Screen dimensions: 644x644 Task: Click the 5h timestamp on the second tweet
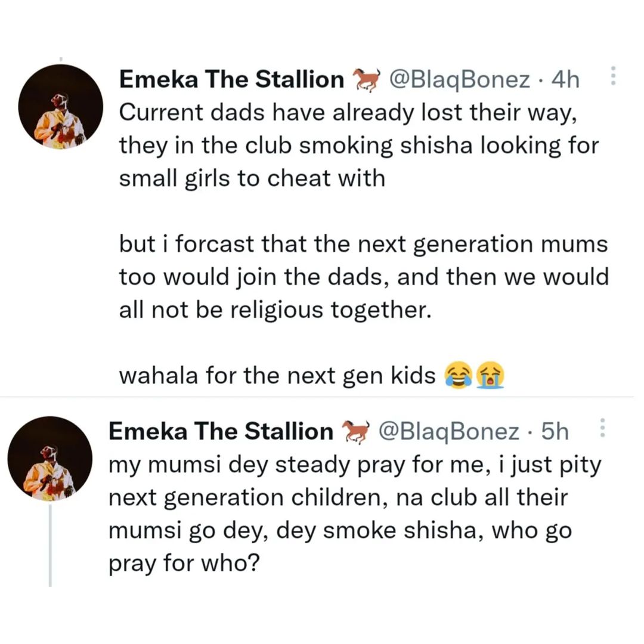pyautogui.click(x=555, y=432)
